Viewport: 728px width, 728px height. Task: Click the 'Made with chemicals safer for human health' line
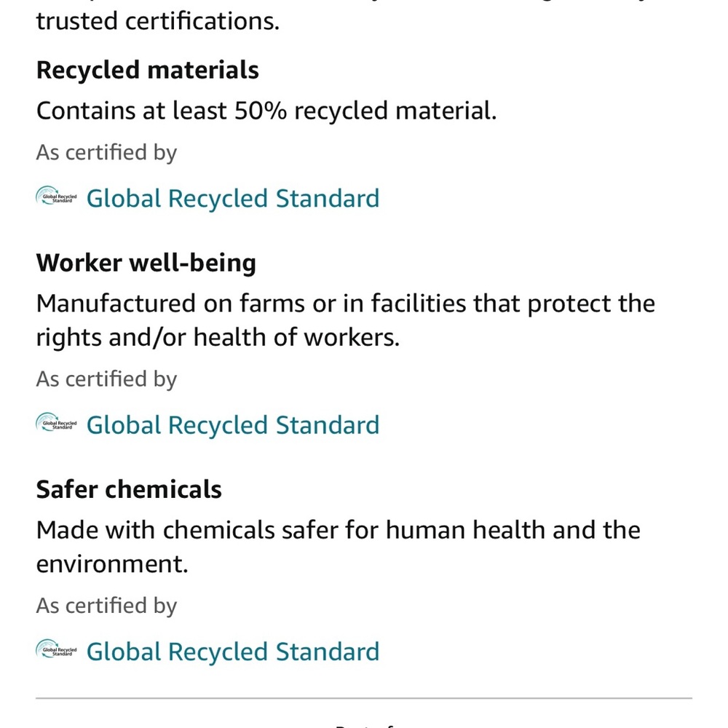(x=339, y=530)
